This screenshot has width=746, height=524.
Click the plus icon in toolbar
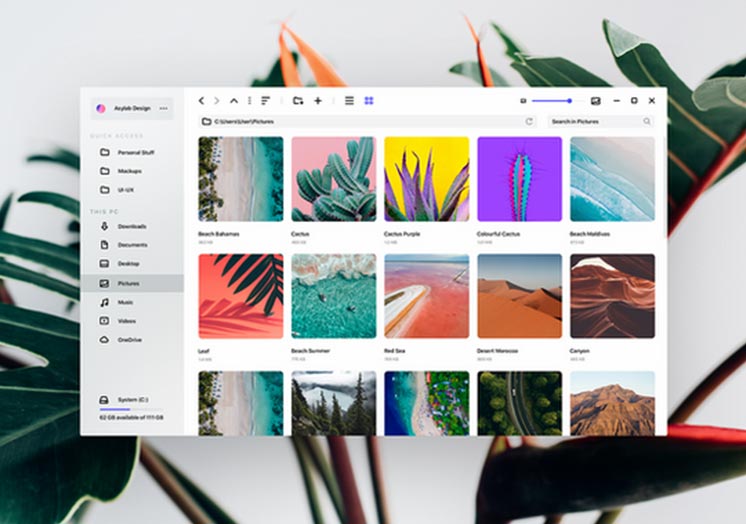[x=318, y=101]
